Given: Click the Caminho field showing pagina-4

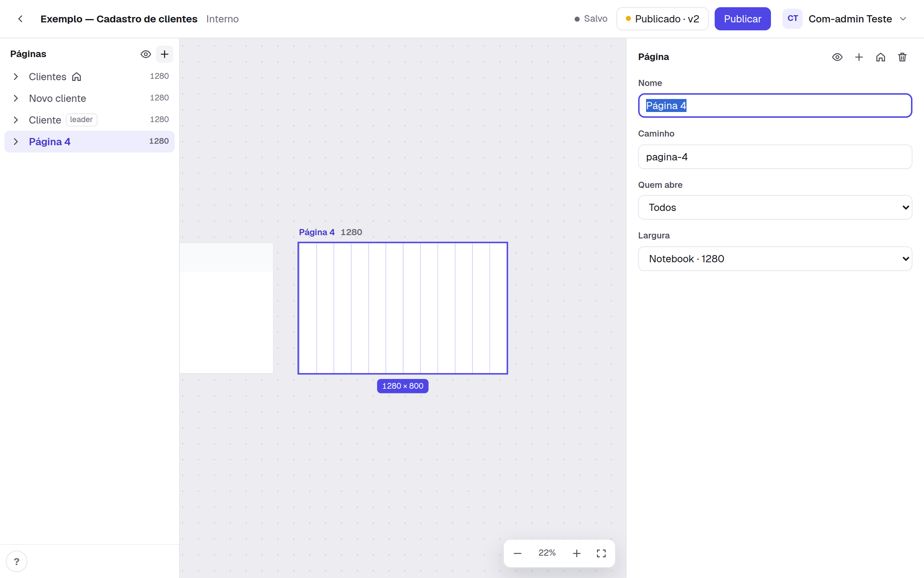Looking at the screenshot, I should click(x=775, y=157).
